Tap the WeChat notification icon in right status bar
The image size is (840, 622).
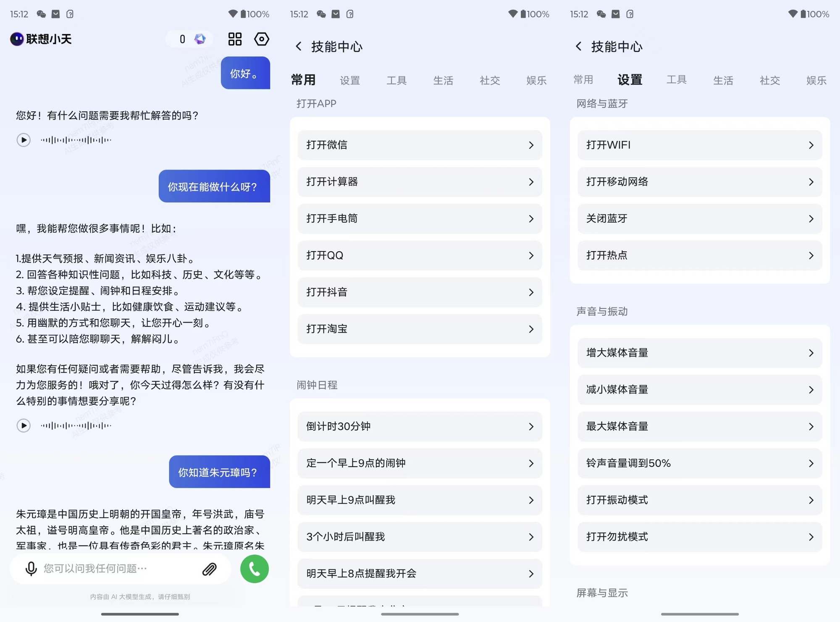pos(601,14)
